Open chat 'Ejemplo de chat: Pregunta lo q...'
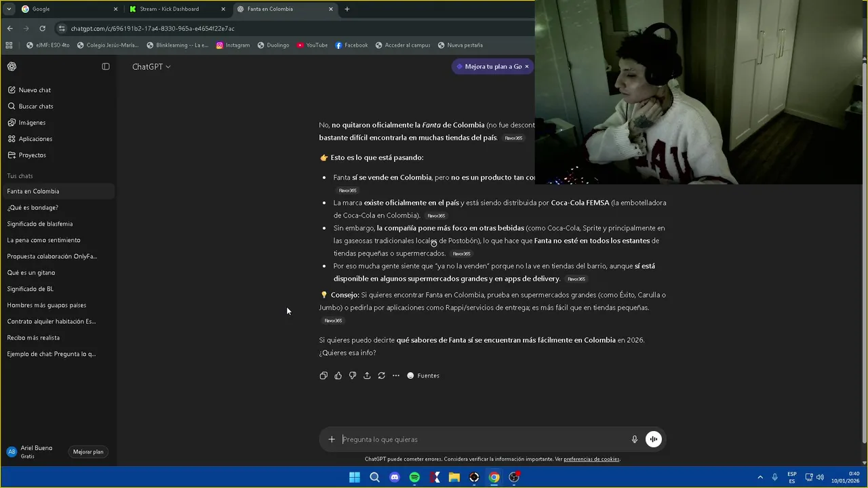The height and width of the screenshot is (488, 868). point(58,354)
